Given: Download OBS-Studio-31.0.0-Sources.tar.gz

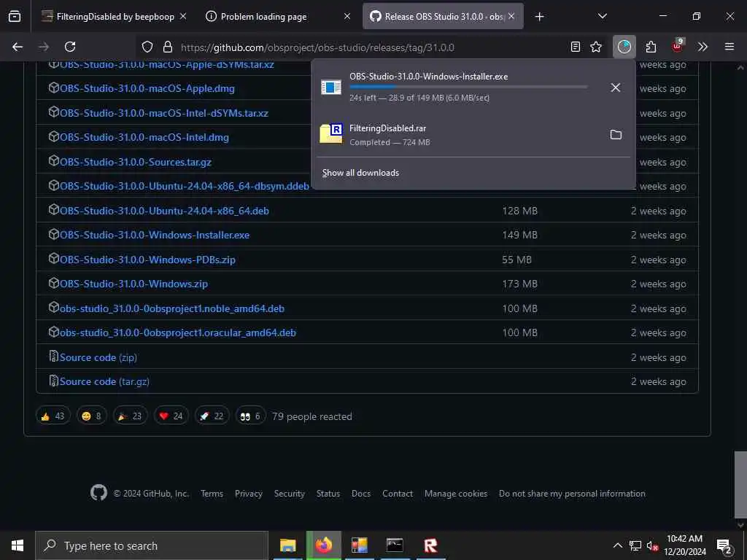Looking at the screenshot, I should click(135, 162).
